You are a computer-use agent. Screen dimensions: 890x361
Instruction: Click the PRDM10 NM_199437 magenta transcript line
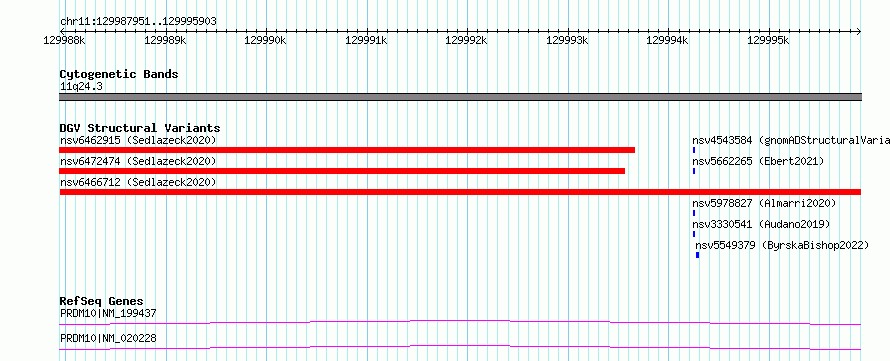coord(460,322)
